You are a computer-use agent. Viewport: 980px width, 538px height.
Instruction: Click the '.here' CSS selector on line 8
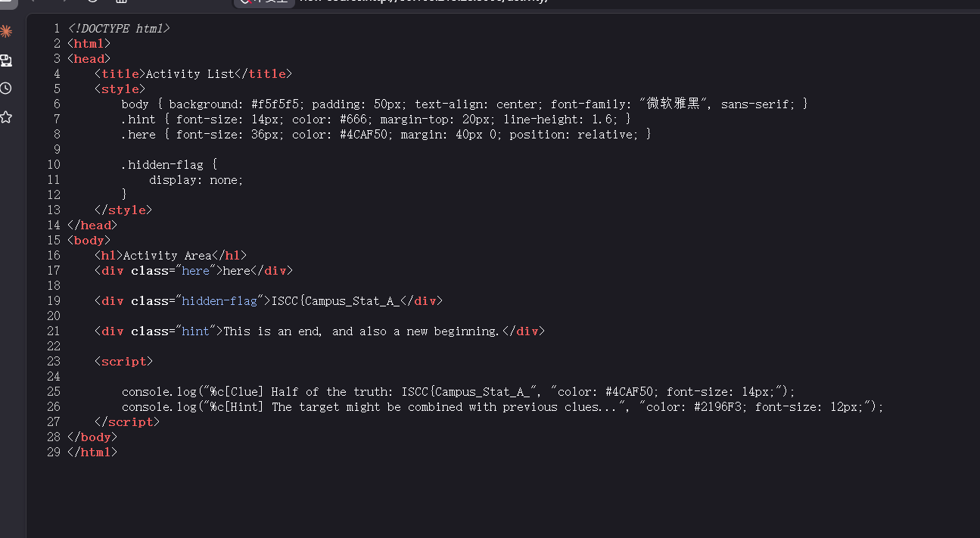[138, 135]
